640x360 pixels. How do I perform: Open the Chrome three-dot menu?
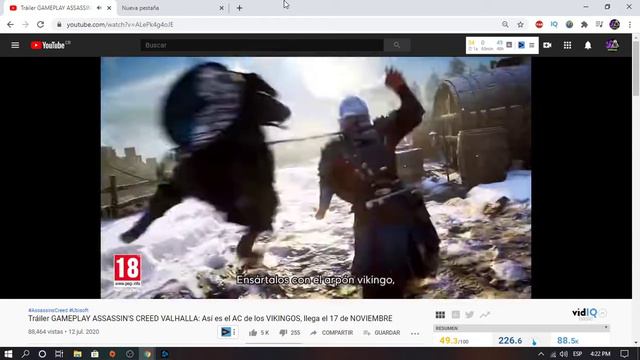tap(630, 24)
